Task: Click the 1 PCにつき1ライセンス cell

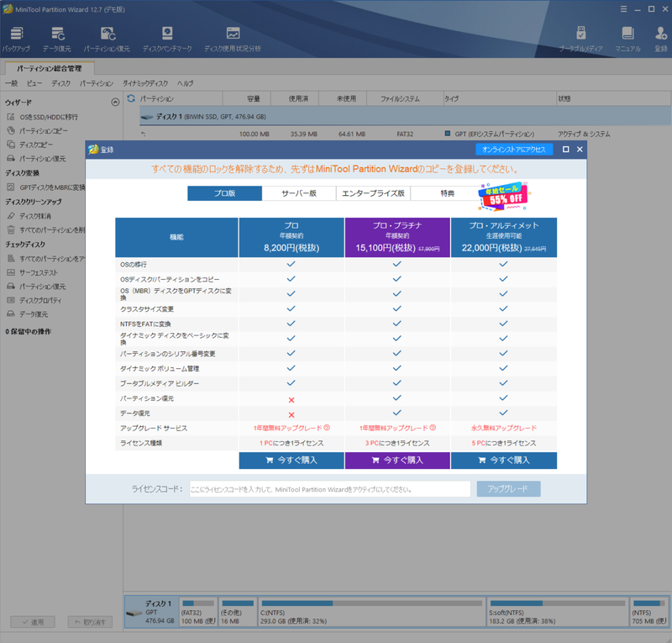Action: click(x=291, y=443)
